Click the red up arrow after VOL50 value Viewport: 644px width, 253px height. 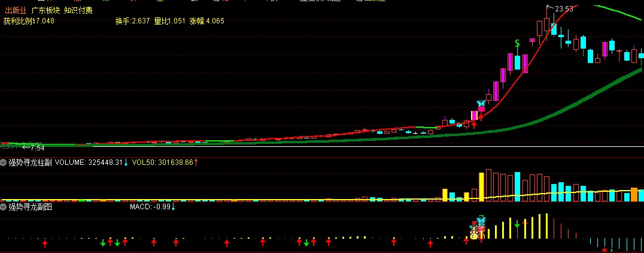pos(196,162)
